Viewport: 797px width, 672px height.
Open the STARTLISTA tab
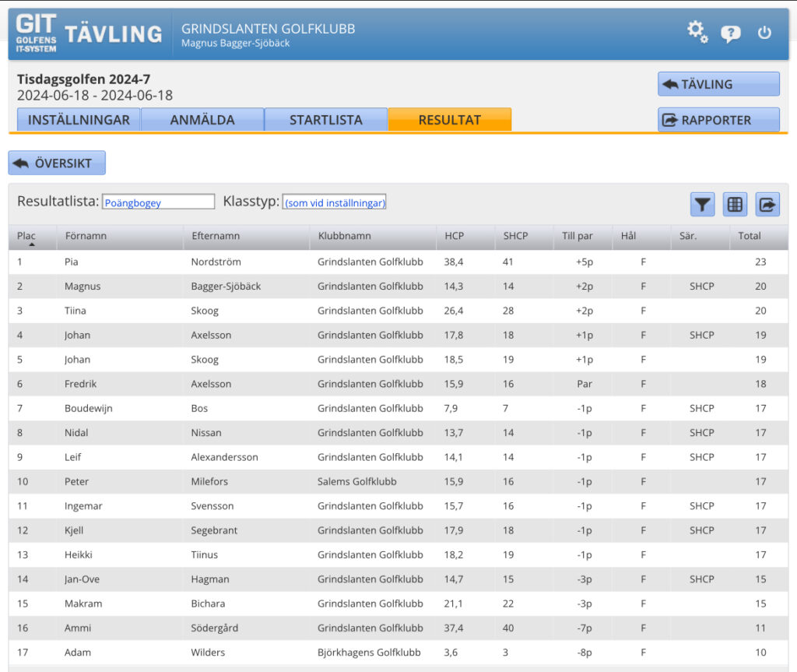point(326,120)
